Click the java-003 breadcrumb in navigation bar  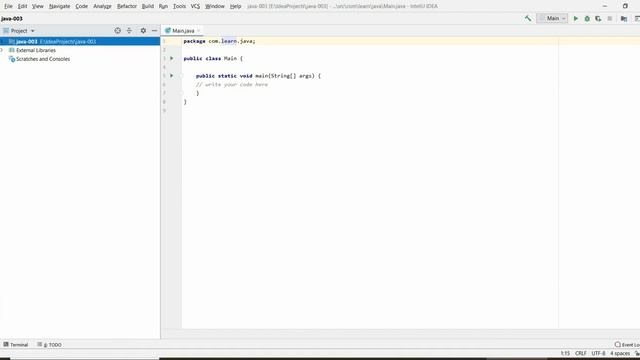click(x=12, y=18)
